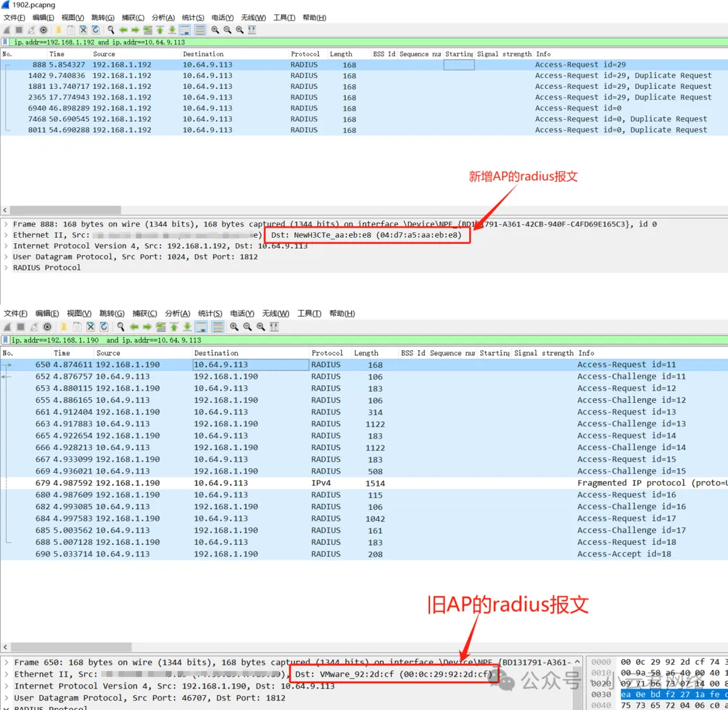Toggle packet colorization in 192.168.1.192 filter window

(200, 30)
